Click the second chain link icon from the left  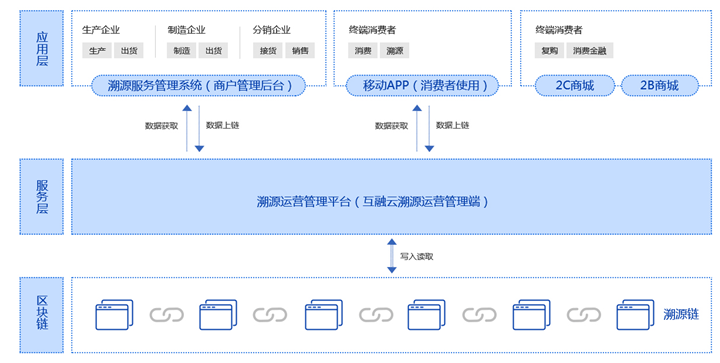point(270,315)
